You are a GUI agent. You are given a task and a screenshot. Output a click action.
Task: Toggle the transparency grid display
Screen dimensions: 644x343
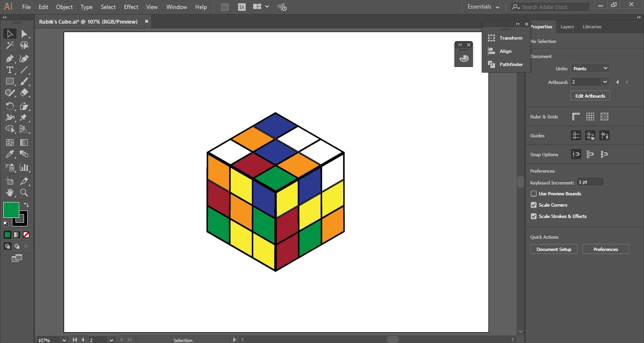[604, 117]
